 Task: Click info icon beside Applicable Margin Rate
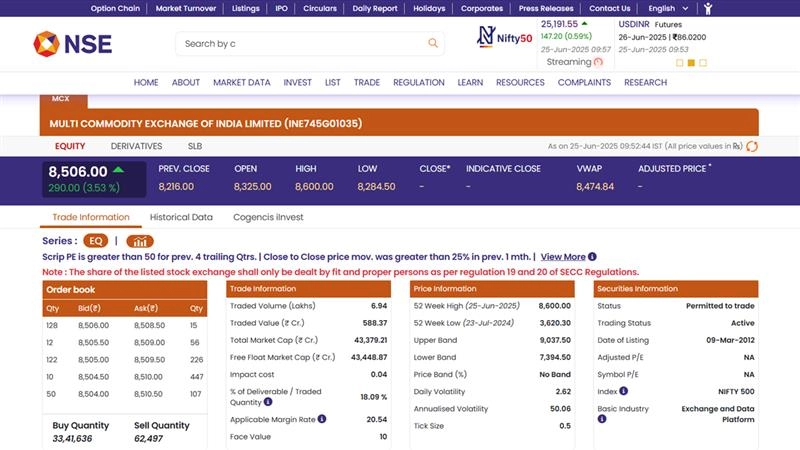tap(322, 419)
